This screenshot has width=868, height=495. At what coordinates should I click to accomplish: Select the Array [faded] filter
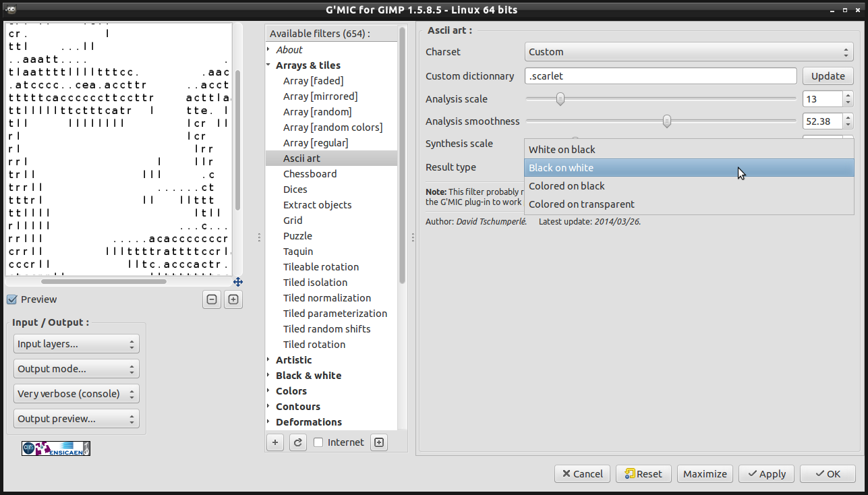click(314, 81)
